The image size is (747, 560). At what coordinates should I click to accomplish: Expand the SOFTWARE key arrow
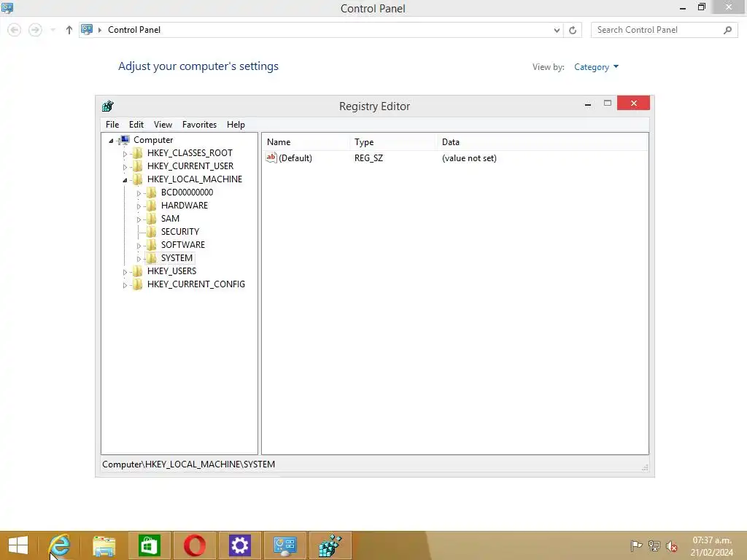pos(139,246)
